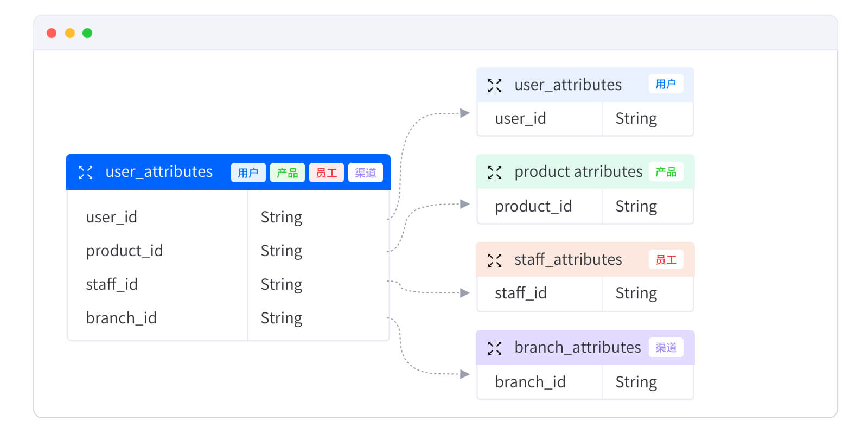Select the blue 用户 tag in main table header
868x434 pixels.
(x=248, y=173)
